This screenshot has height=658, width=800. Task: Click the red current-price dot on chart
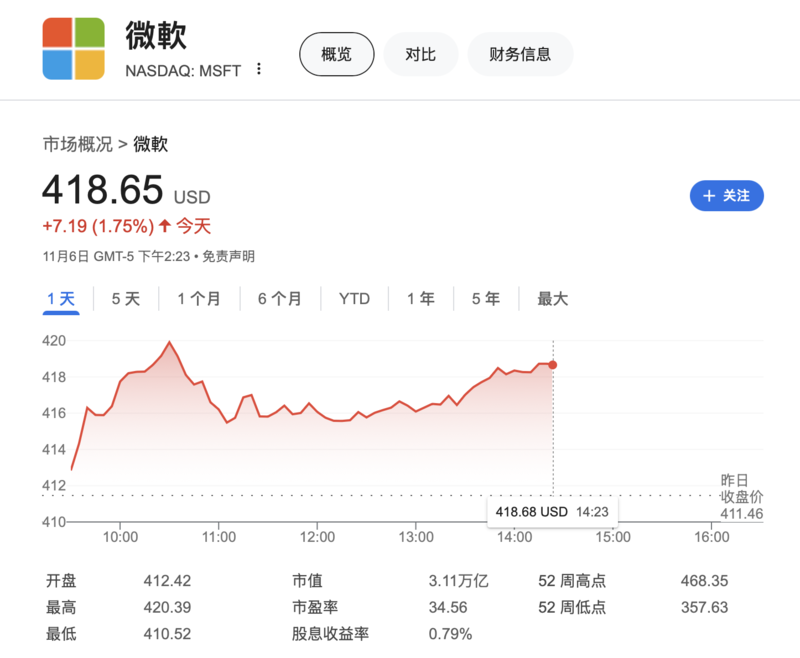click(553, 365)
